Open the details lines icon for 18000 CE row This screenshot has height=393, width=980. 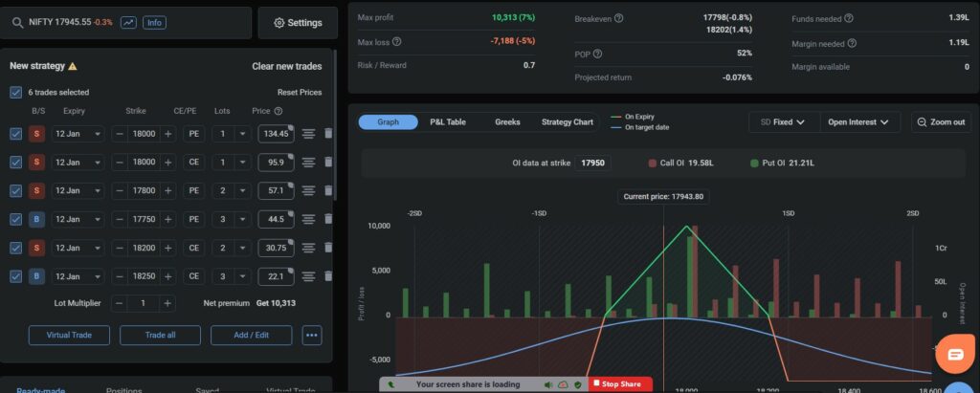(308, 162)
